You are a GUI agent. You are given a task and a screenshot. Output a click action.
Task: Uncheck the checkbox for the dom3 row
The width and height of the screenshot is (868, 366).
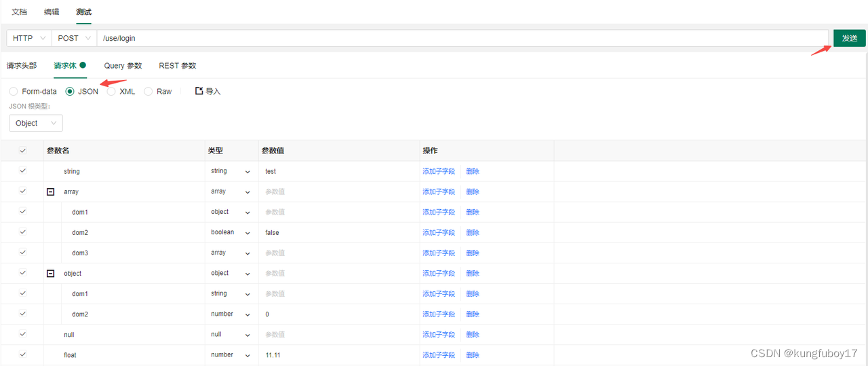coord(23,253)
